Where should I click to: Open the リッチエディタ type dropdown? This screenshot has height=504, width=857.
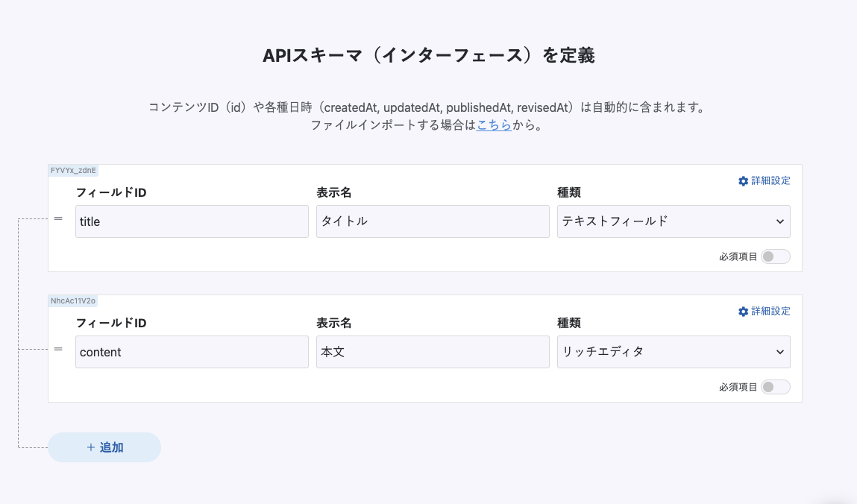[x=673, y=352]
